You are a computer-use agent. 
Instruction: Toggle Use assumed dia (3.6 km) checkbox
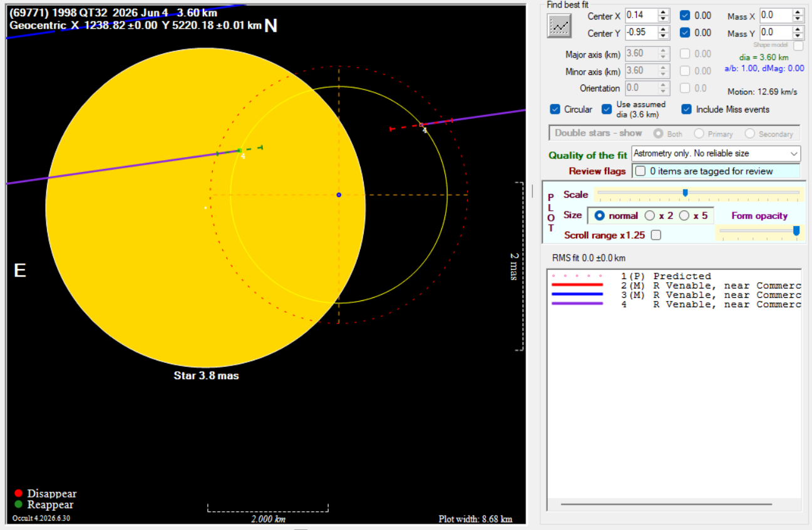607,109
